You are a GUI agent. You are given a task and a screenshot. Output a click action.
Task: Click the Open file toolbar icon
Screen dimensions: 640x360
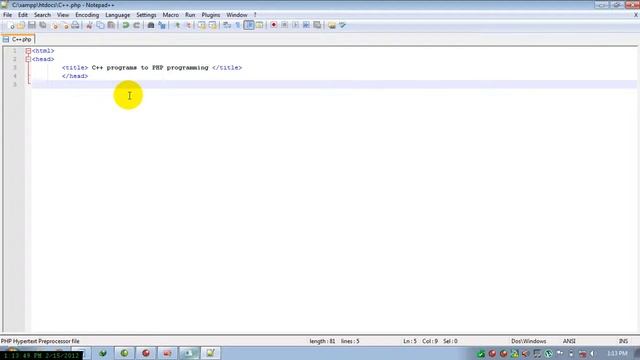click(x=21, y=25)
